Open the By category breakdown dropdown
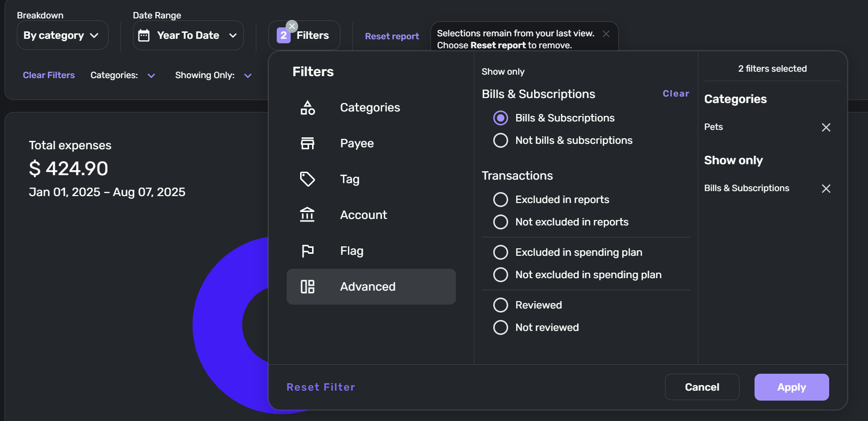Screen dimensions: 868x421 (62, 35)
